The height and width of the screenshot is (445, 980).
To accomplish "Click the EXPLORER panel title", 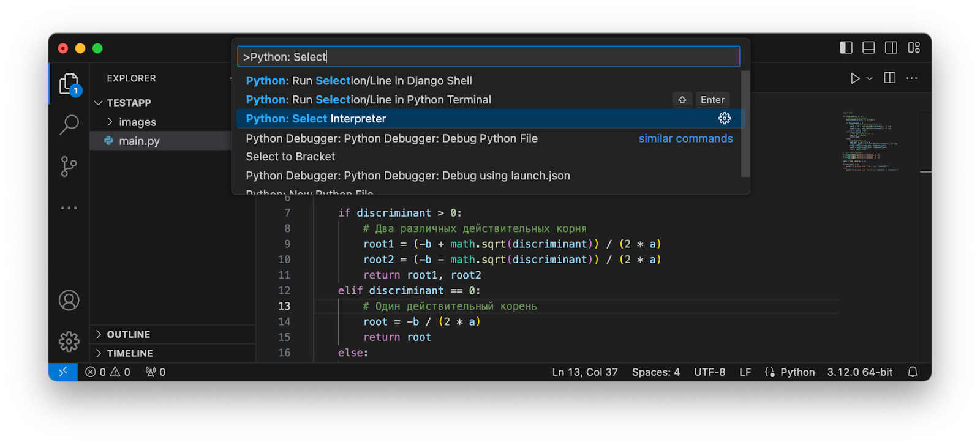I will (131, 78).
